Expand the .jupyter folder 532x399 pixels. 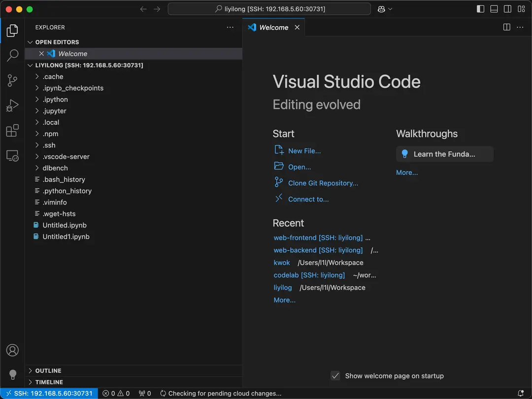(133, 111)
